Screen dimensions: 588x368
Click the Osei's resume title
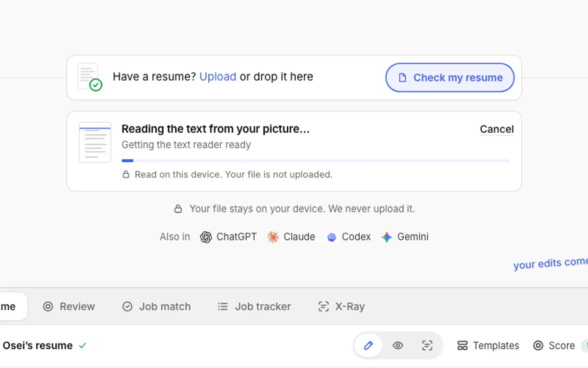click(38, 345)
